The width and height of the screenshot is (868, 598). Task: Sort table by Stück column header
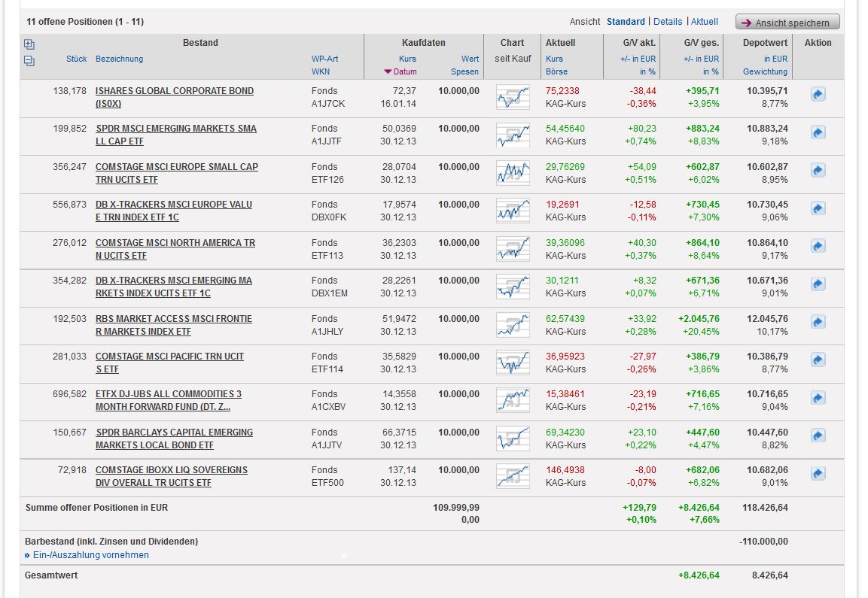pos(76,59)
